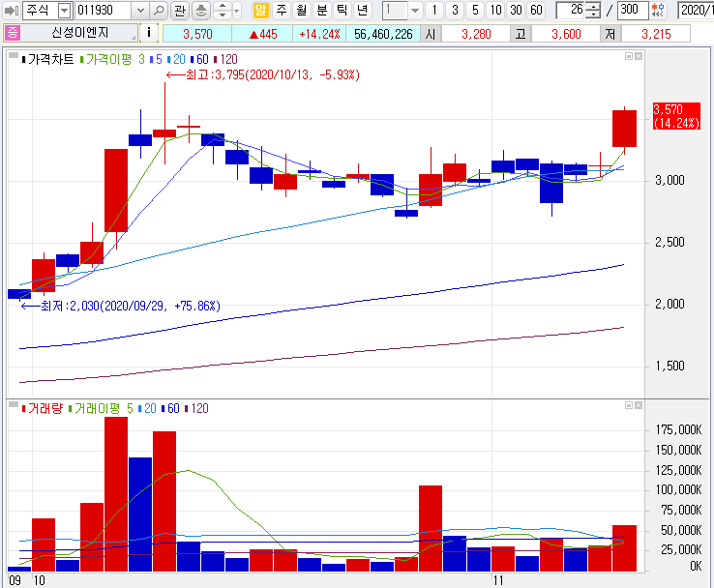Open the 주식 market type dropdown

click(65, 10)
